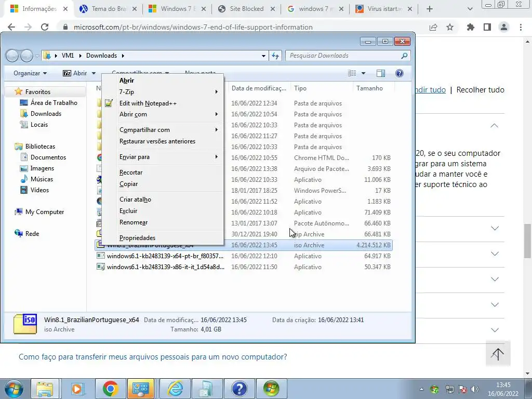The width and height of the screenshot is (532, 399).
Task: Open Windows Explorer taskbar icon
Action: click(45, 389)
